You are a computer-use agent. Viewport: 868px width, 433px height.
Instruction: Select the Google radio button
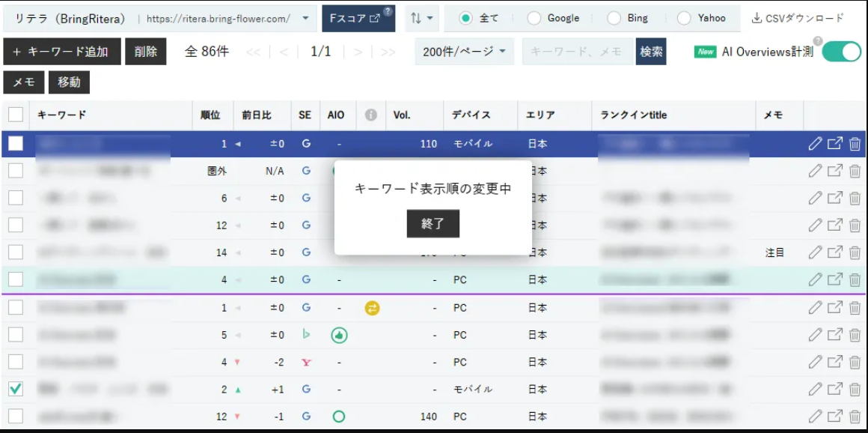pos(534,18)
